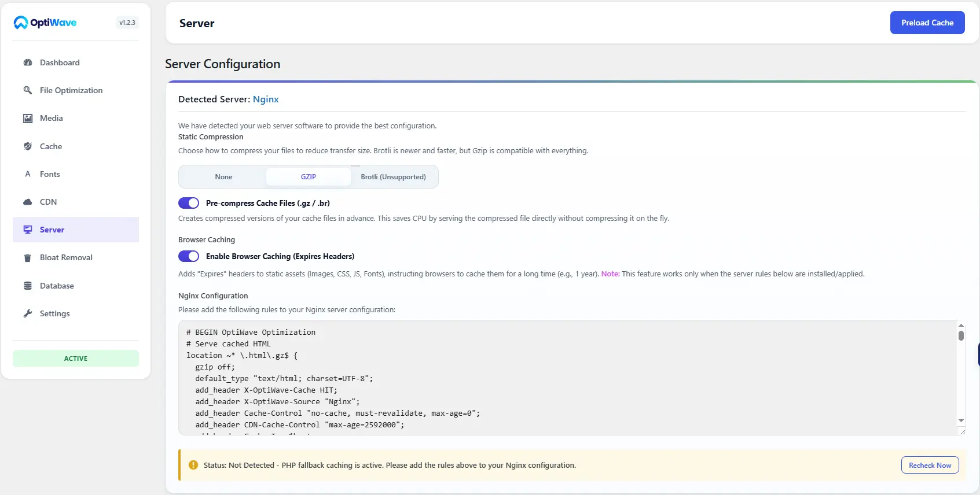The height and width of the screenshot is (495, 980).
Task: Click the v1.2.3 version badge
Action: [127, 23]
